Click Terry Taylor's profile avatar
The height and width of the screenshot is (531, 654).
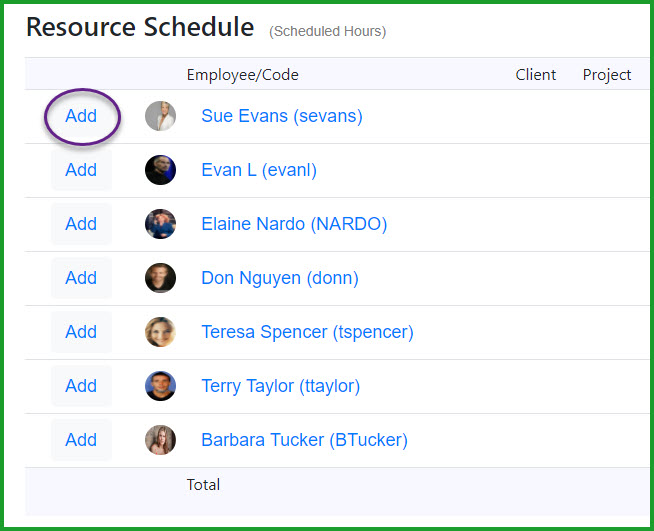tap(160, 386)
